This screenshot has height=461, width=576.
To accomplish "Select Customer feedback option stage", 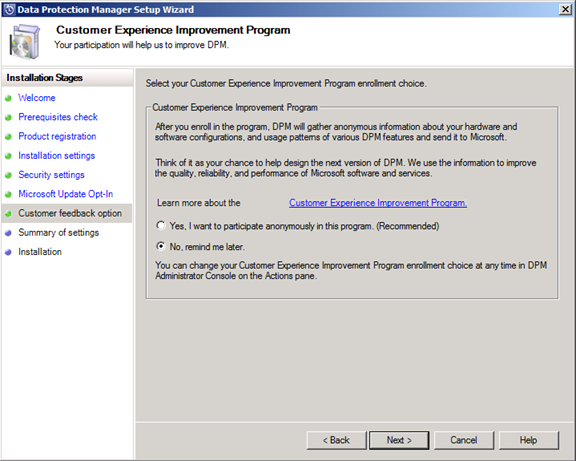I will 70,213.
